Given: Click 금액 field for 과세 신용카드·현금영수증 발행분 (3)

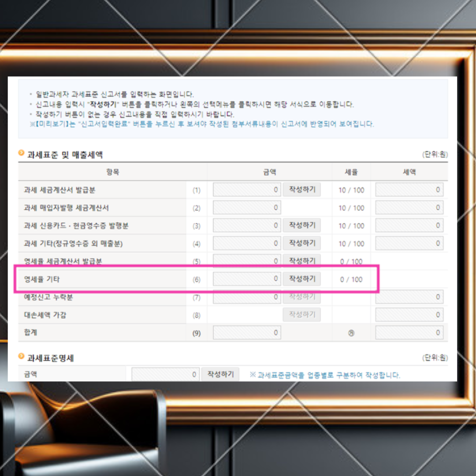Looking at the screenshot, I should pyautogui.click(x=247, y=225).
